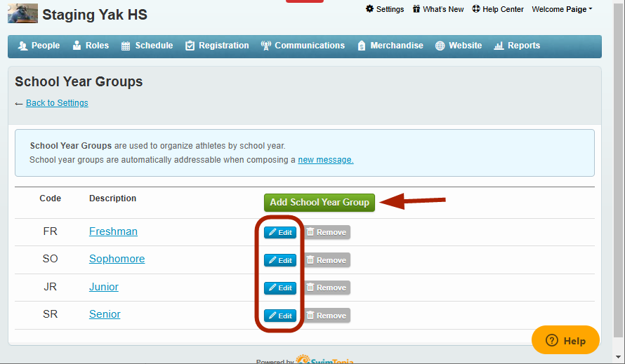Open Settings in the top bar
This screenshot has width=625, height=364.
(385, 9)
